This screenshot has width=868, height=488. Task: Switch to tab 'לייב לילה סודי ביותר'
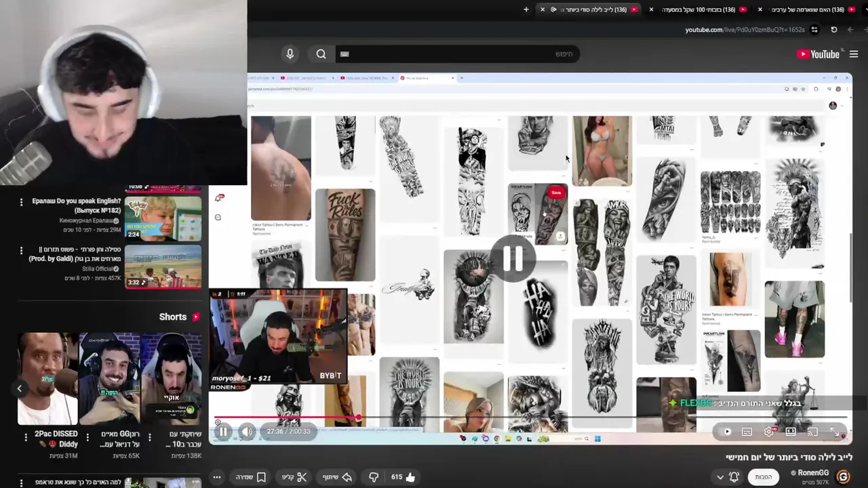[x=589, y=9]
